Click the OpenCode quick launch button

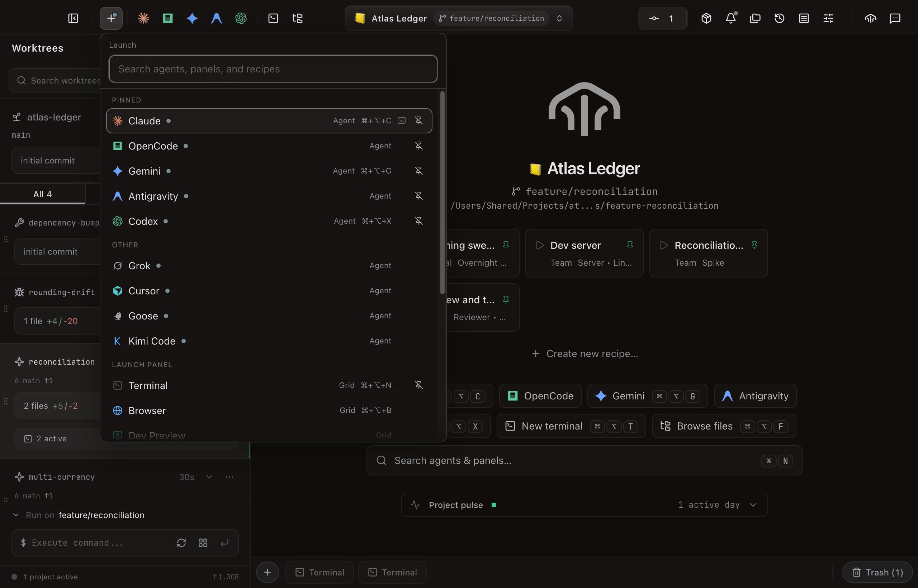point(540,396)
